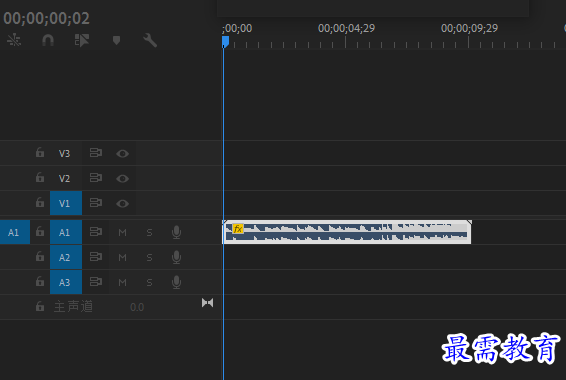The width and height of the screenshot is (566, 380).
Task: Open timeline display settings wrench
Action: coord(150,40)
